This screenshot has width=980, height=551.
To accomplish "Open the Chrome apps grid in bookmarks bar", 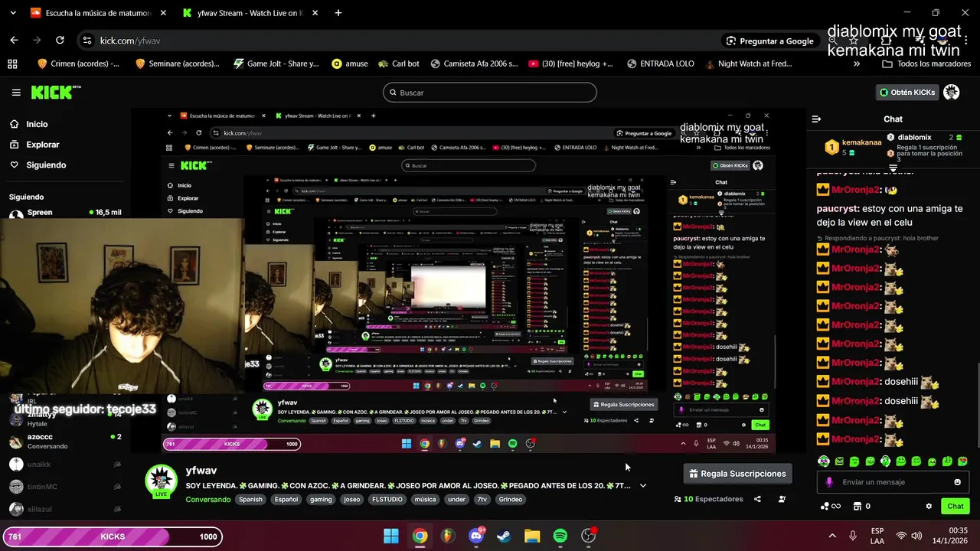I will 12,64.
